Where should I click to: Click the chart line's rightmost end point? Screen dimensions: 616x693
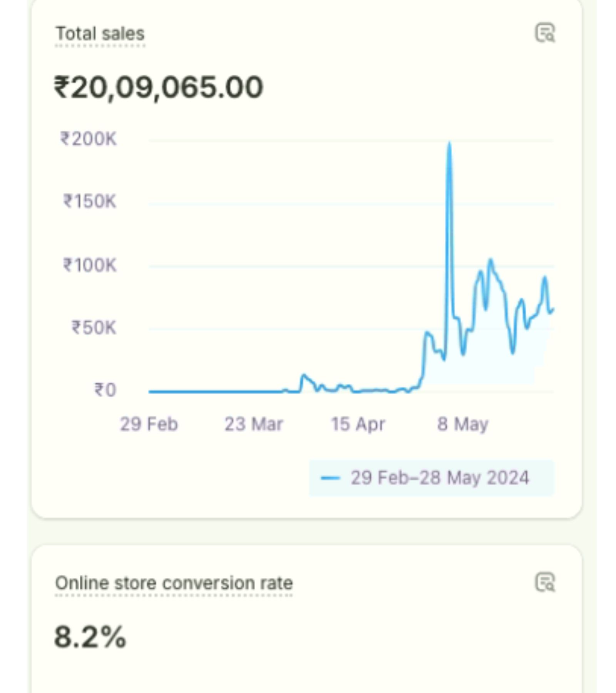[553, 309]
